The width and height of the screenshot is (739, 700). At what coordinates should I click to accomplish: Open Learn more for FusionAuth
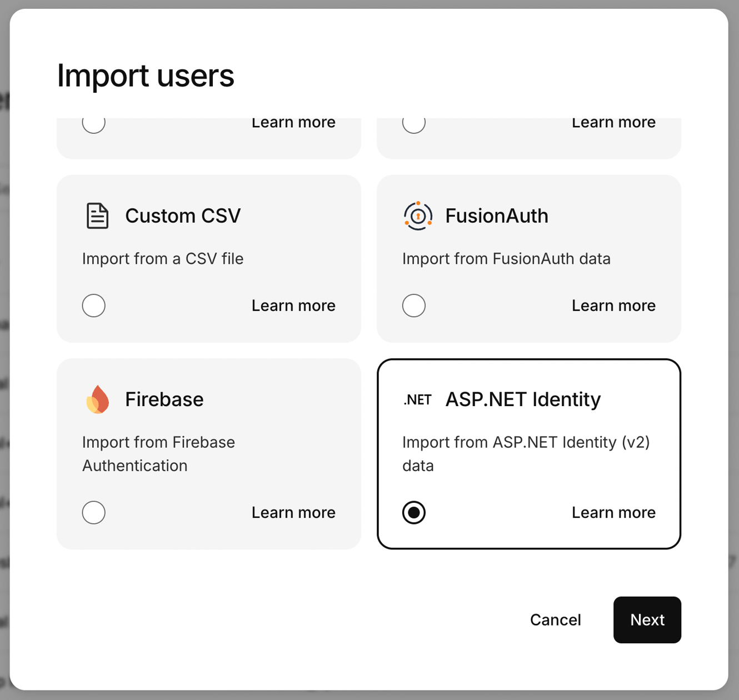tap(613, 306)
